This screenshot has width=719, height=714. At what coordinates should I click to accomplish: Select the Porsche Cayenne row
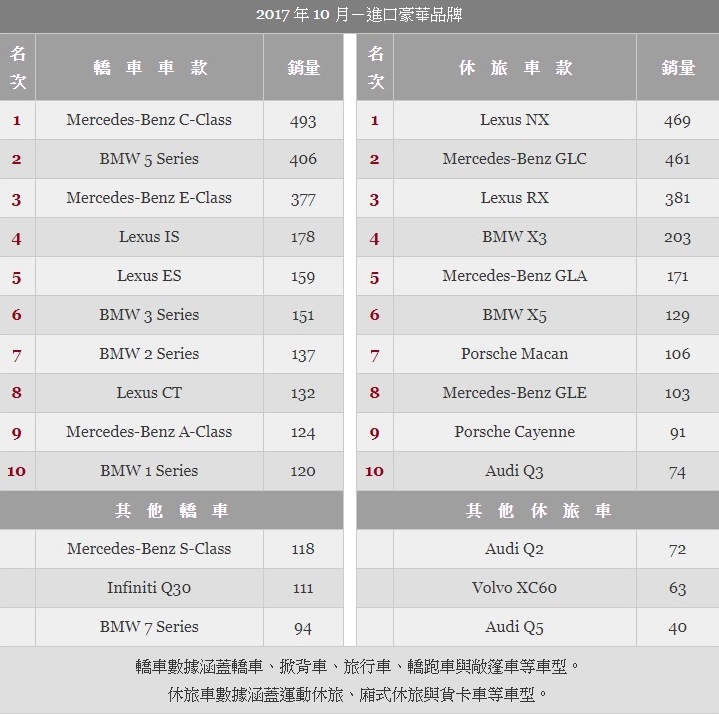tap(537, 432)
